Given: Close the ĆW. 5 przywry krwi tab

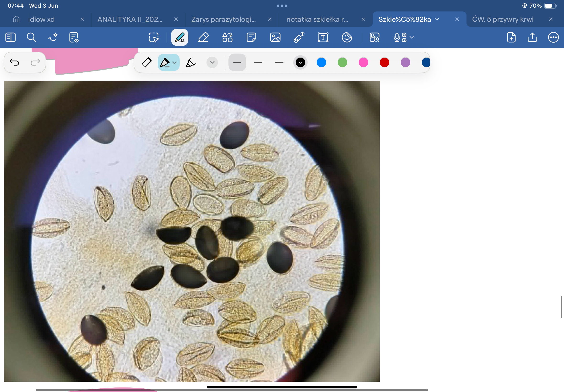Looking at the screenshot, I should click(551, 19).
